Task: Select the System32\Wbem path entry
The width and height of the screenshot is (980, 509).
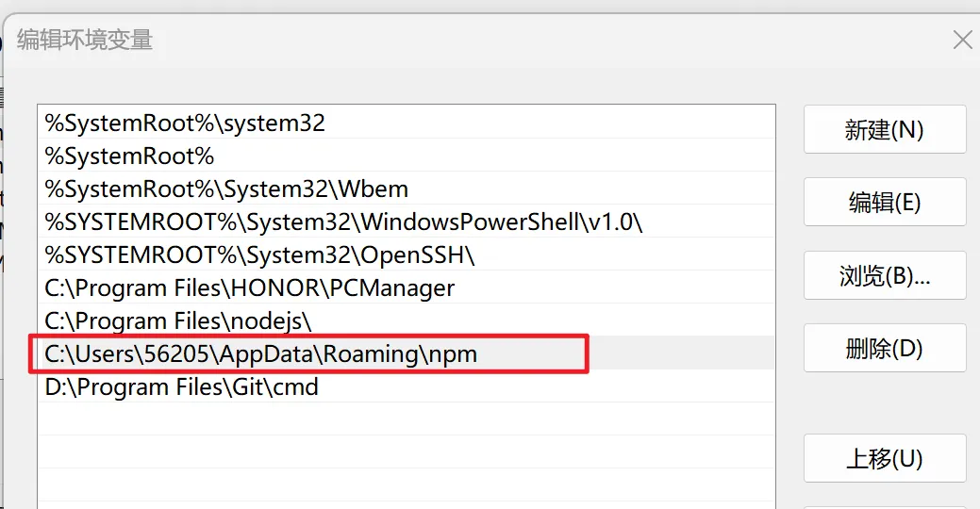Action: (x=226, y=189)
